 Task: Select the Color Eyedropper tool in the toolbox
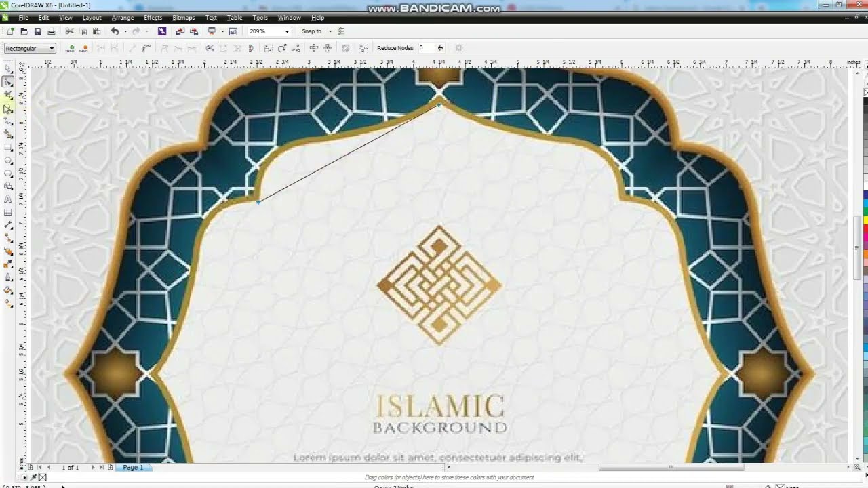click(x=8, y=264)
